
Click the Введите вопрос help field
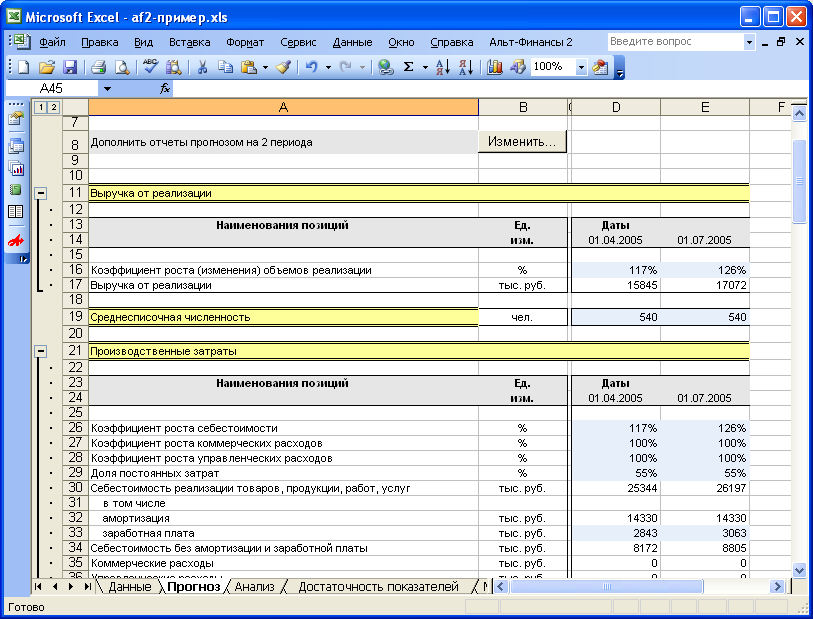[676, 42]
